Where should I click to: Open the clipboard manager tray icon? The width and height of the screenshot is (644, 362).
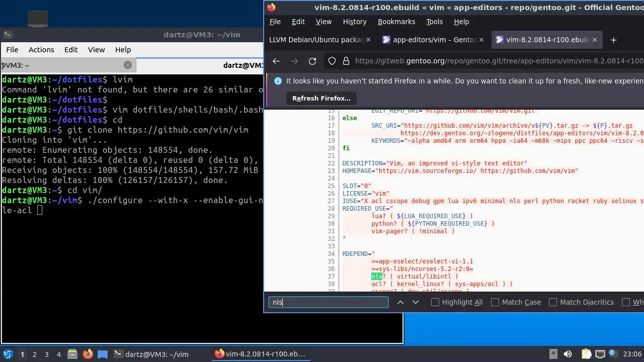(586, 354)
